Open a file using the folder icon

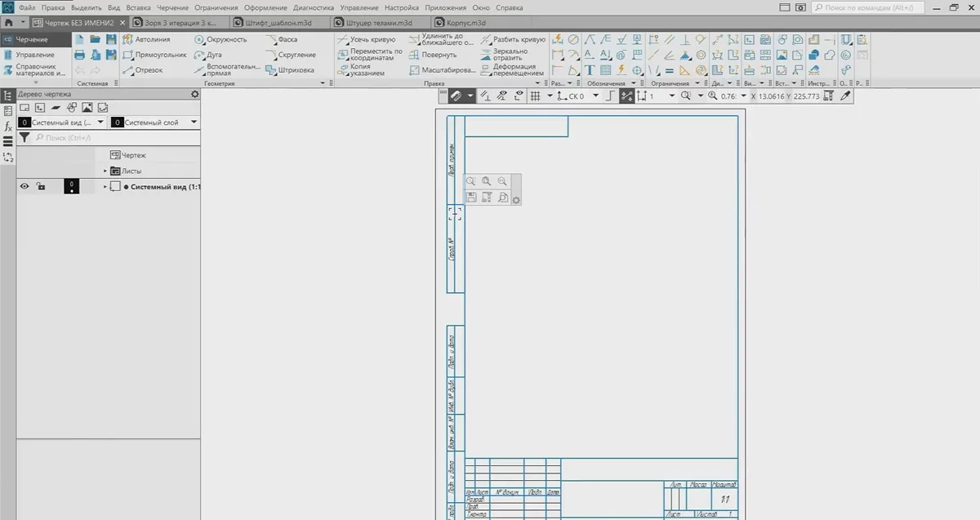click(96, 39)
